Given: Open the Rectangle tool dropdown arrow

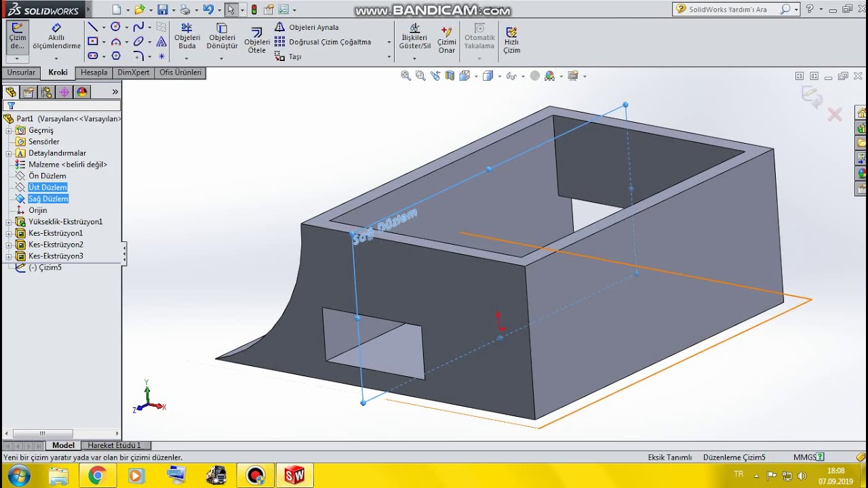Looking at the screenshot, I should pos(104,42).
